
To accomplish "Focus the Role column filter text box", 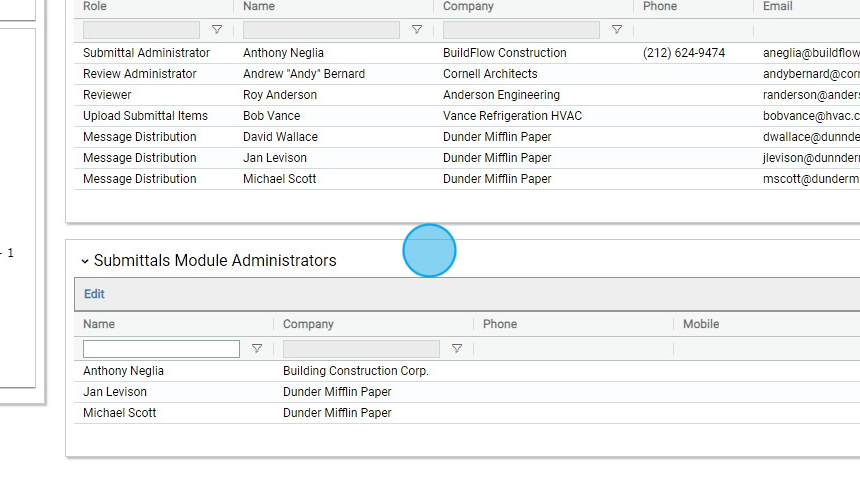I will tap(141, 30).
